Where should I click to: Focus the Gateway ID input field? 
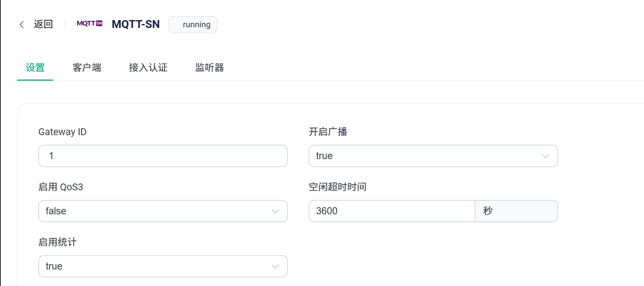163,156
